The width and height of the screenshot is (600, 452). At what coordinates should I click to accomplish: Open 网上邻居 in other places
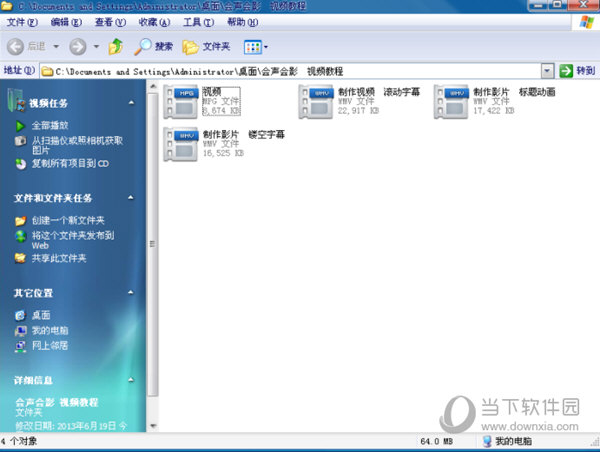click(x=50, y=346)
